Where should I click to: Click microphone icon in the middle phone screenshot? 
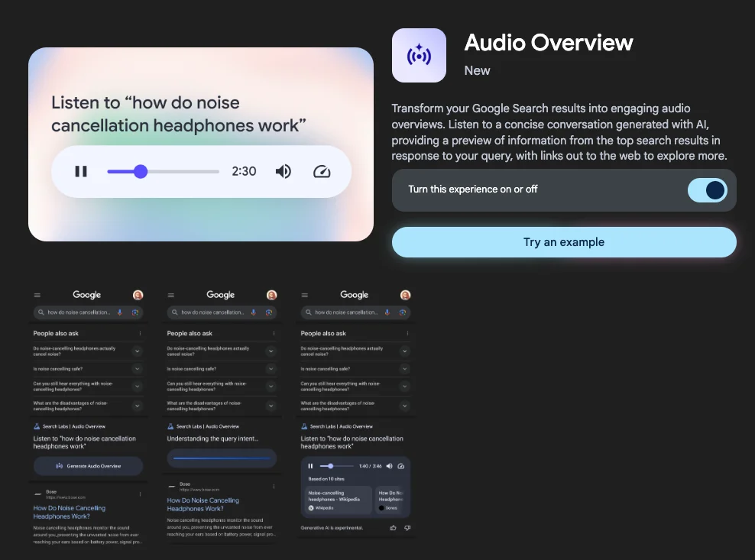pos(254,312)
